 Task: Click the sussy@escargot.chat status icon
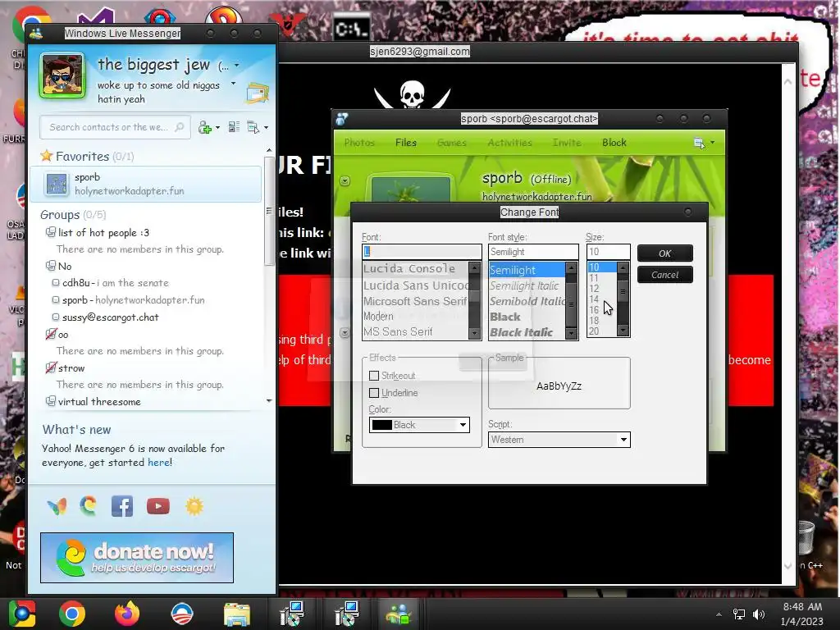point(56,317)
